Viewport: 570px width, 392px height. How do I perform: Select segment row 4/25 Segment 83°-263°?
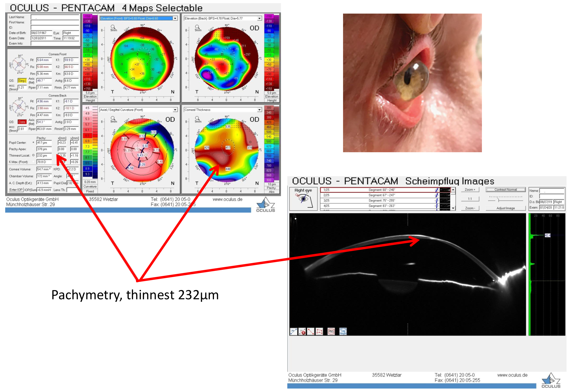385,206
